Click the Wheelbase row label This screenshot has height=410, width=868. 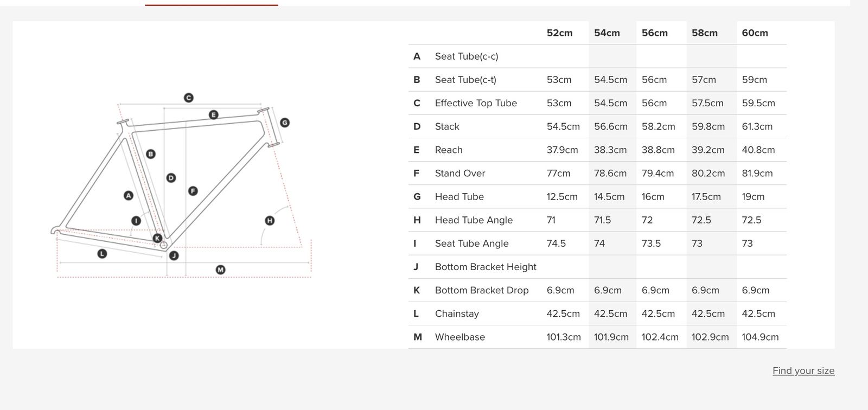[460, 337]
